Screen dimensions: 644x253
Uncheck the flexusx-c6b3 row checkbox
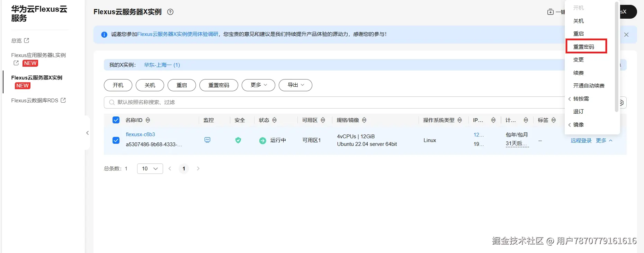click(116, 140)
